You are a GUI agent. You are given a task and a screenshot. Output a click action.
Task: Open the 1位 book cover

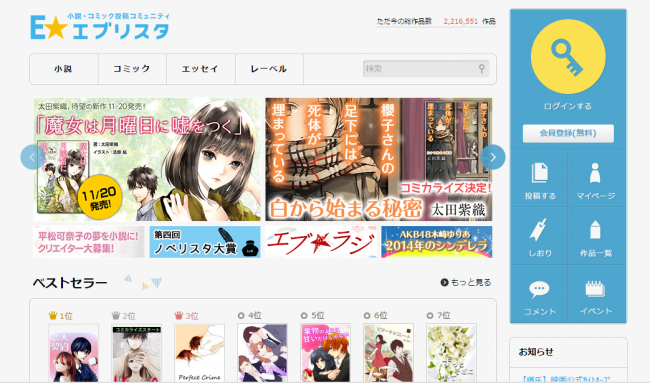[x=73, y=353]
